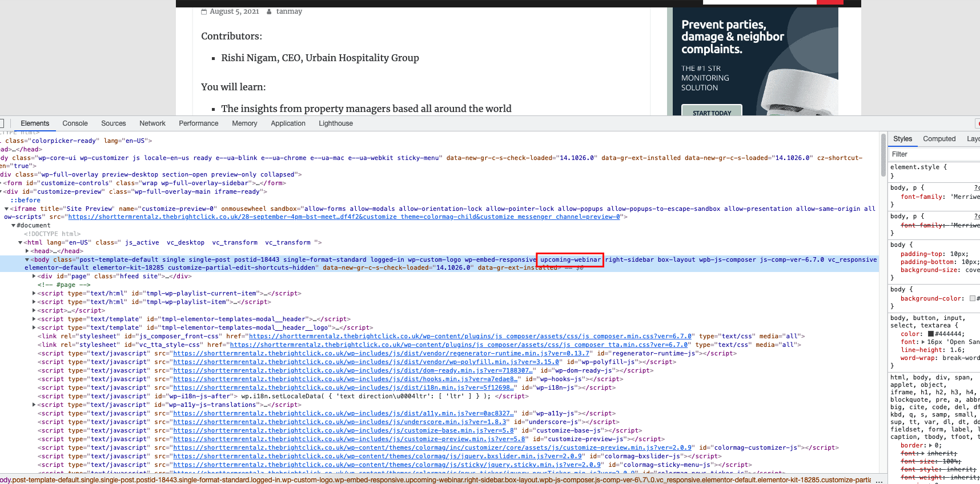Open the Lighthouse tab
This screenshot has height=484, width=980.
tap(336, 123)
